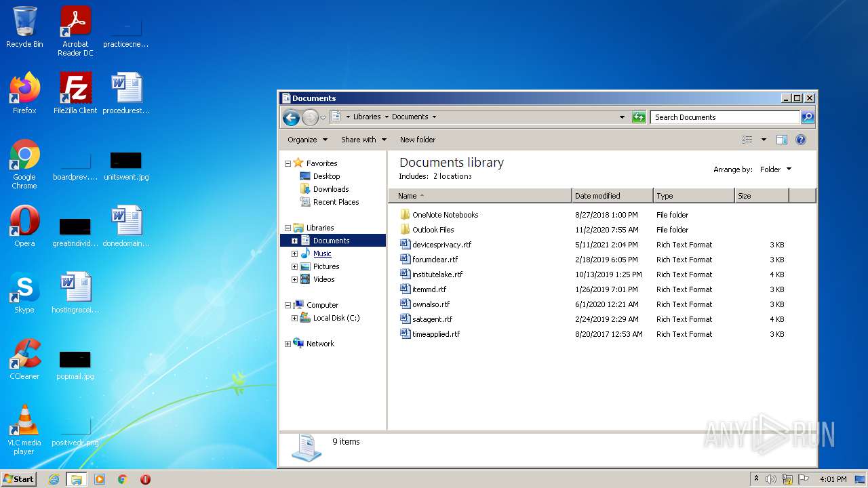Open recent pages dropdown next to Forward
This screenshot has width=868, height=488.
tap(323, 117)
